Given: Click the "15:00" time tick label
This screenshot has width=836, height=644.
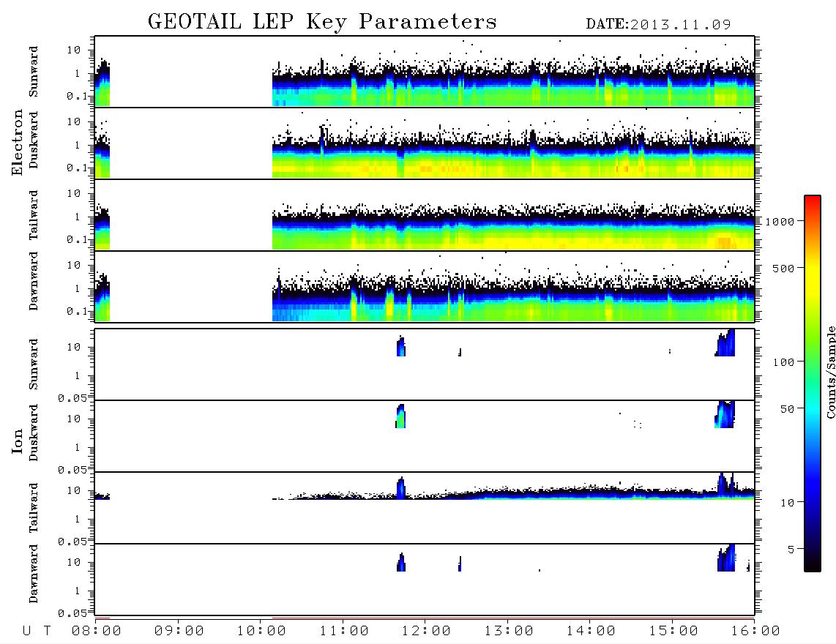Looking at the screenshot, I should (673, 631).
